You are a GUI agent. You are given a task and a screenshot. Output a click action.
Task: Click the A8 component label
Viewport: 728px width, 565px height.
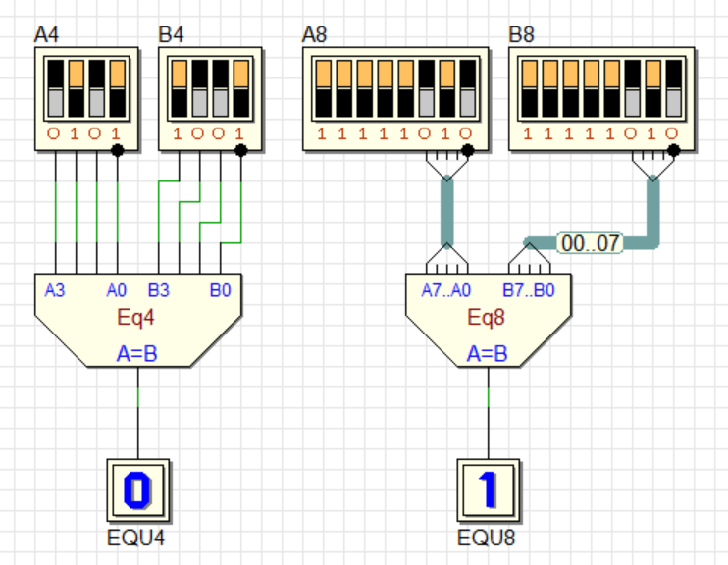click(x=314, y=34)
